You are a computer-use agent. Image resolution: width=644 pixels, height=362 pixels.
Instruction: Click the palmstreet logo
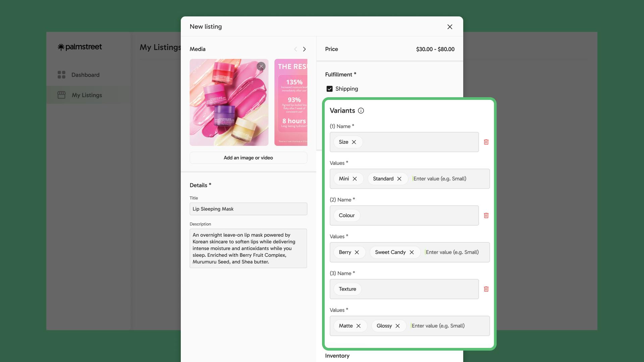79,47
